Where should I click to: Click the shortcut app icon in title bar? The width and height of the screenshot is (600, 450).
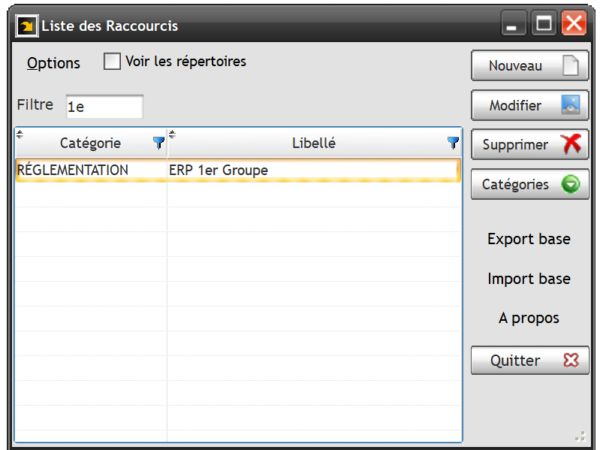click(27, 26)
